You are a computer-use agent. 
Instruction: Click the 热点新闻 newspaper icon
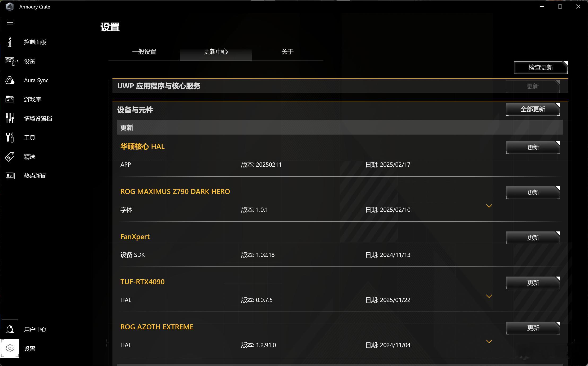(10, 176)
